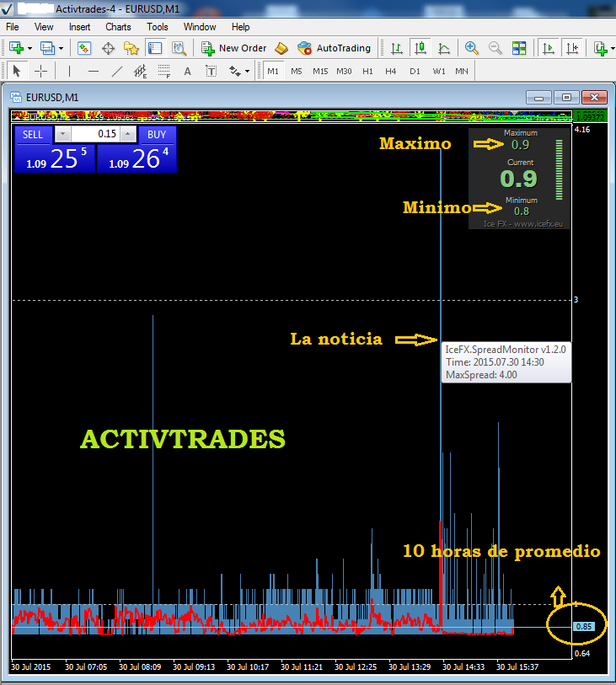
Task: Click the Zoom Out magnifier icon
Action: (495, 48)
